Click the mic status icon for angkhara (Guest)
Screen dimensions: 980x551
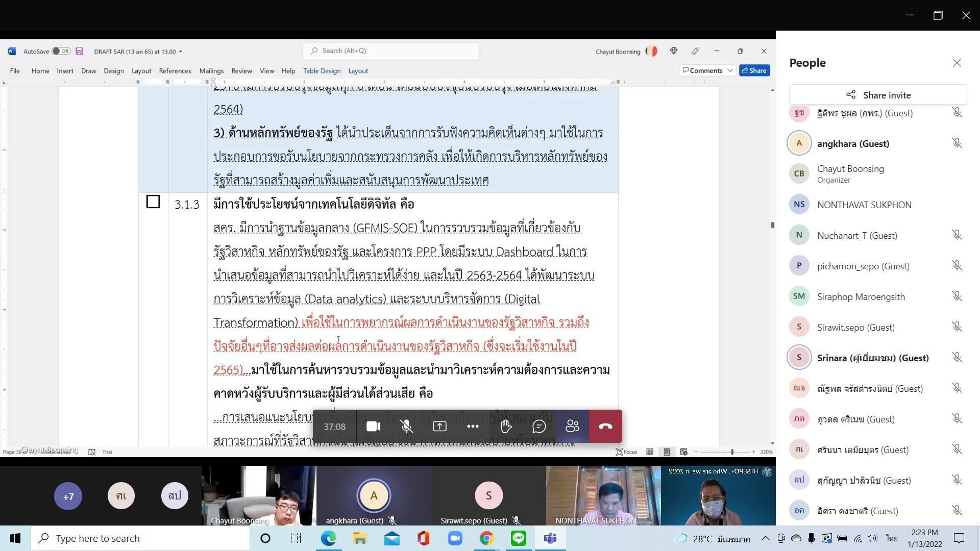pyautogui.click(x=957, y=143)
